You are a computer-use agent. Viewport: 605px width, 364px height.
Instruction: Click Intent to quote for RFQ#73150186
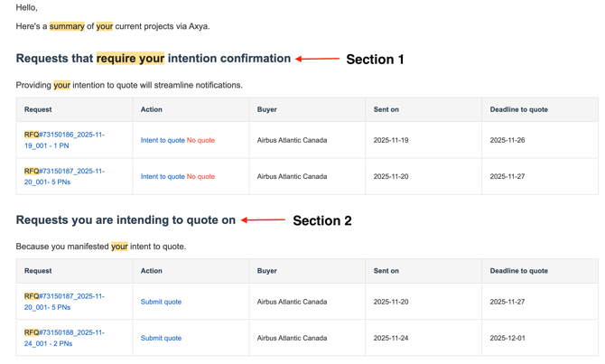coord(163,141)
